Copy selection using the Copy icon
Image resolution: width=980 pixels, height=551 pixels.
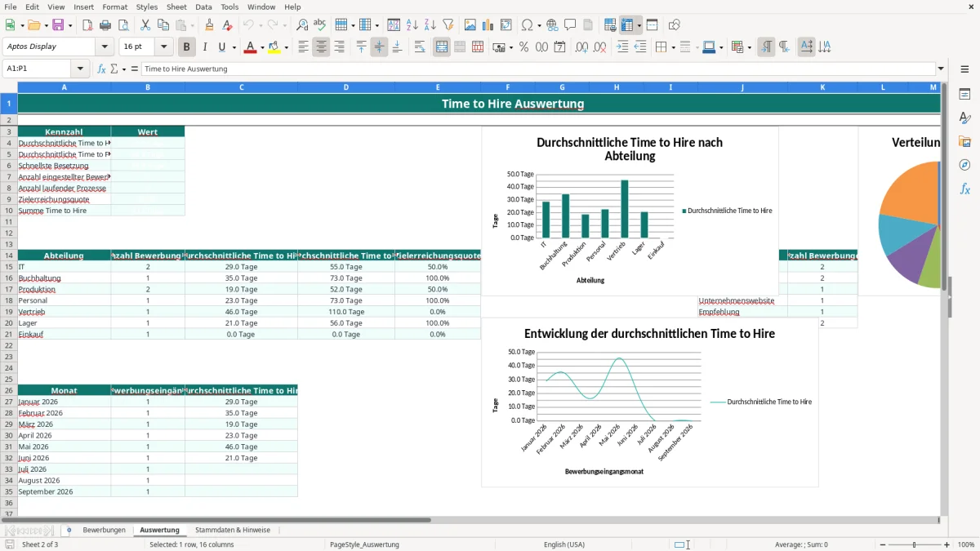(163, 25)
